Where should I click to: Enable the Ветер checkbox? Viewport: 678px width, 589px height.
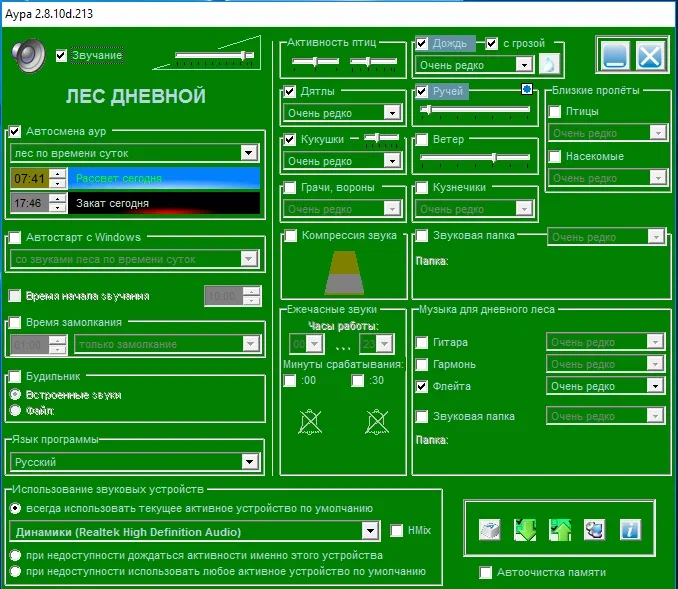point(423,139)
